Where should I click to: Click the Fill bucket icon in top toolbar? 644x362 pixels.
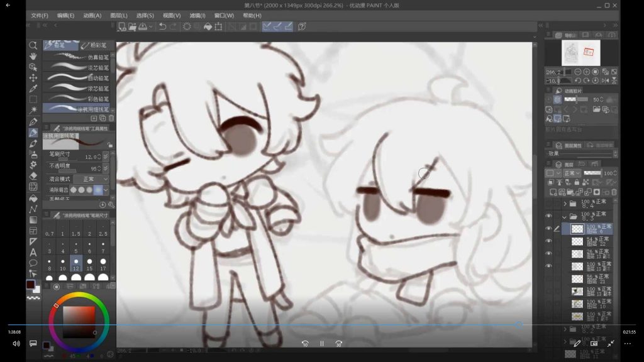click(x=208, y=26)
